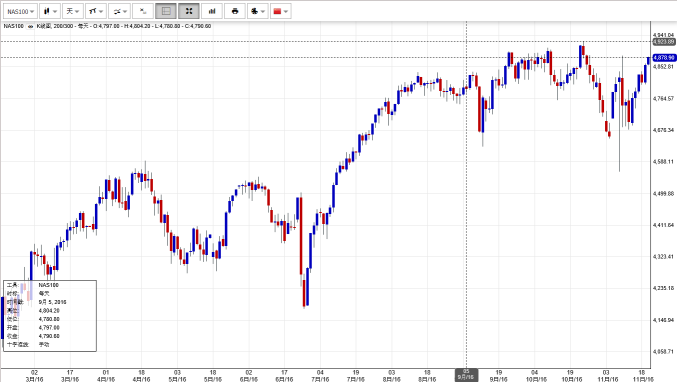677x382 pixels.
Task: Click the 4,878.90 current price label
Action: pos(664,57)
